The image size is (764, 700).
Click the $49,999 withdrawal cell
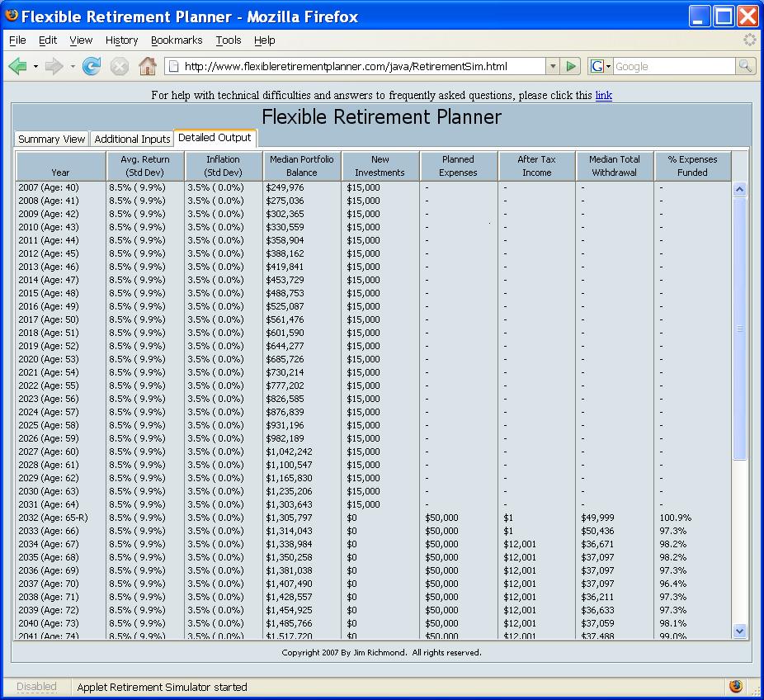click(597, 518)
